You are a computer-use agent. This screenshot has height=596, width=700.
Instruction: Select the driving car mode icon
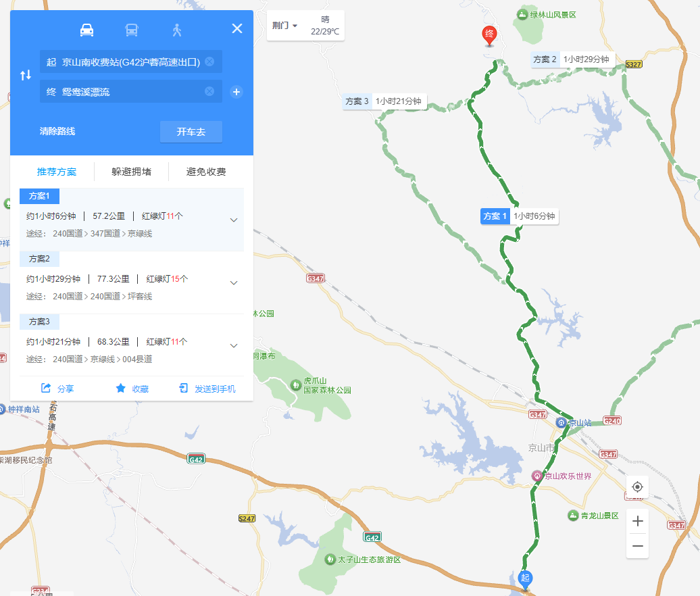(86, 30)
